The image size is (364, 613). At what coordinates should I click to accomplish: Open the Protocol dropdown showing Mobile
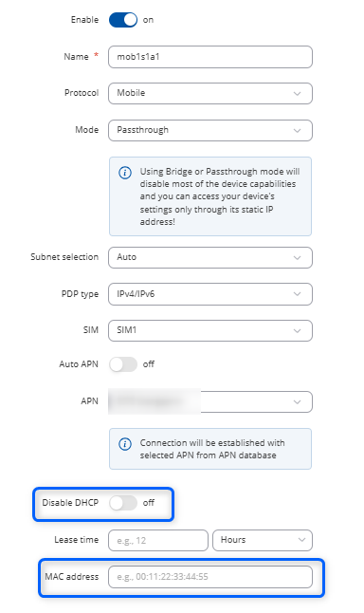click(210, 93)
